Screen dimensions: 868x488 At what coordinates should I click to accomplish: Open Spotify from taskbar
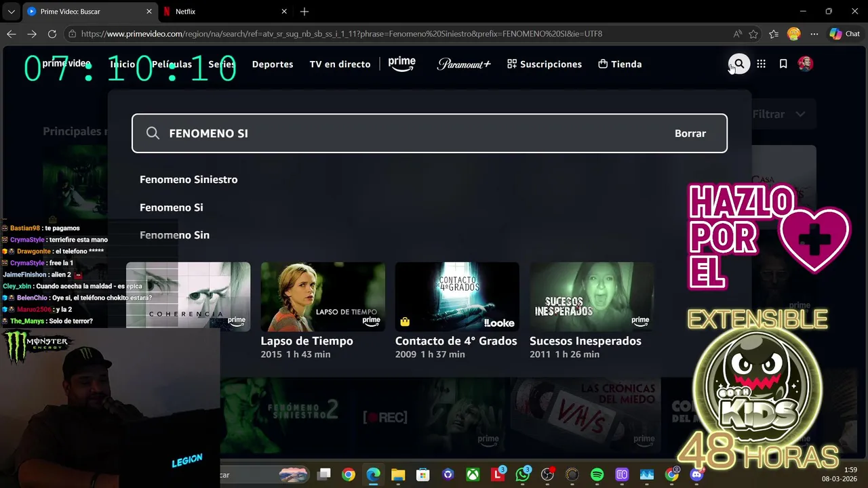597,474
